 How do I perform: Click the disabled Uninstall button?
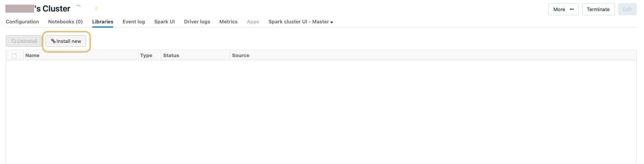[x=24, y=41]
